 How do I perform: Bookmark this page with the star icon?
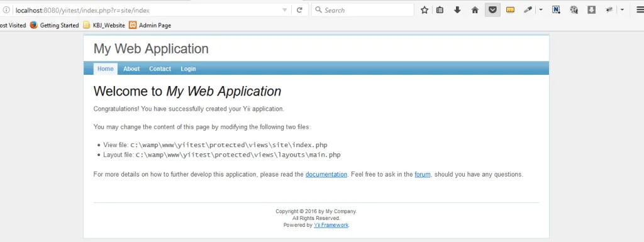[425, 10]
